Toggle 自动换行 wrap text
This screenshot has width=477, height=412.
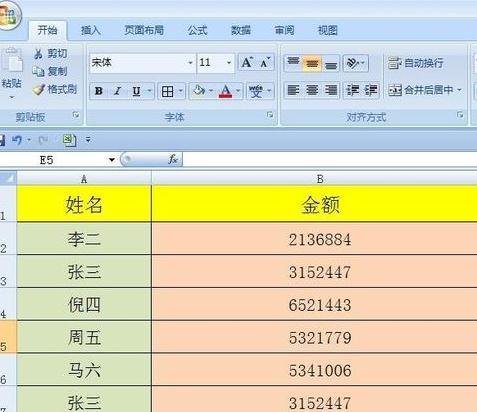(x=415, y=63)
